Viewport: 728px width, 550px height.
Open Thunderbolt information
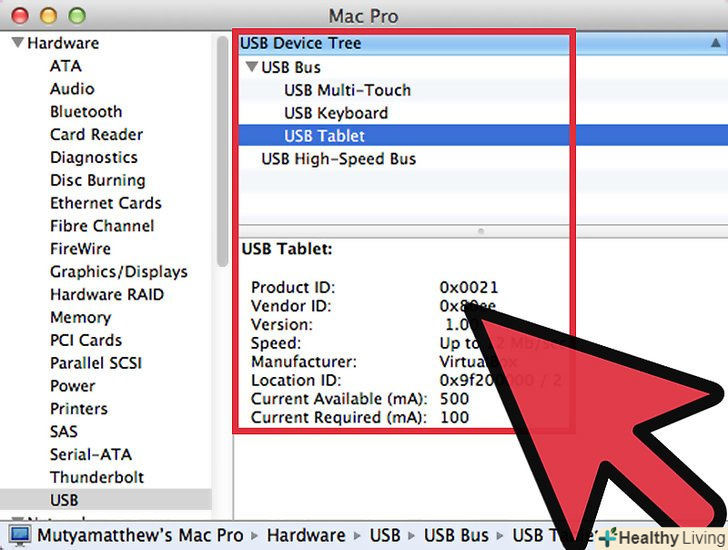tap(97, 477)
